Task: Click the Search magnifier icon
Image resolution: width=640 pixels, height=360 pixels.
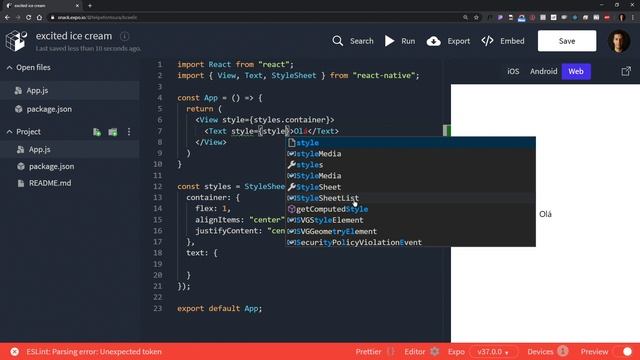Action: (x=338, y=41)
